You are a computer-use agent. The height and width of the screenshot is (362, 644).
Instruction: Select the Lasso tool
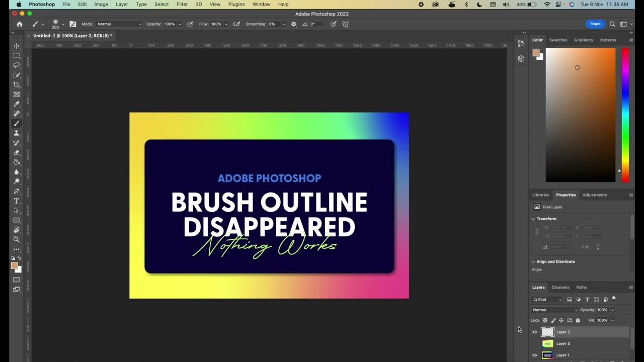click(x=17, y=65)
